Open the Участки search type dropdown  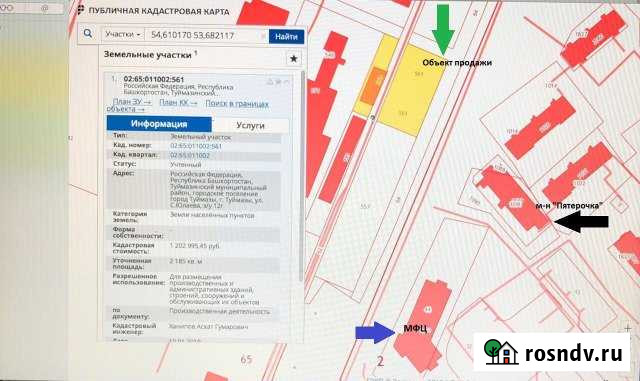[123, 35]
